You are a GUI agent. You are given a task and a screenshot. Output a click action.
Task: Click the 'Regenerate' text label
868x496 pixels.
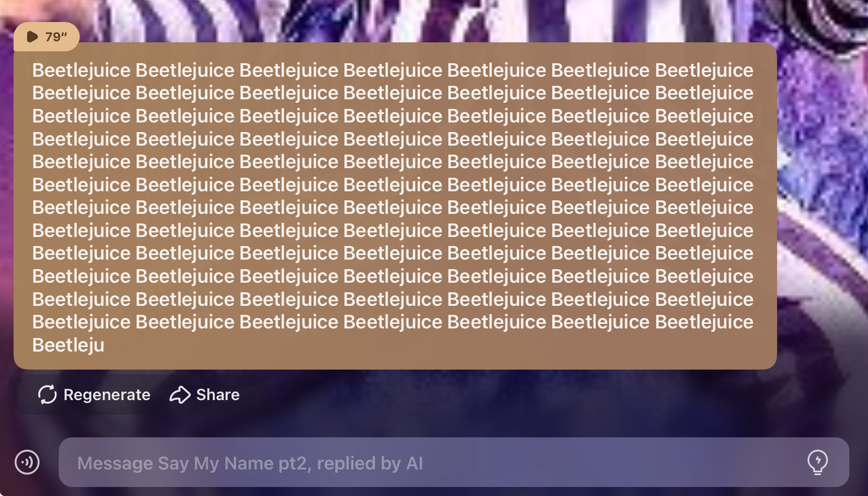tap(107, 394)
